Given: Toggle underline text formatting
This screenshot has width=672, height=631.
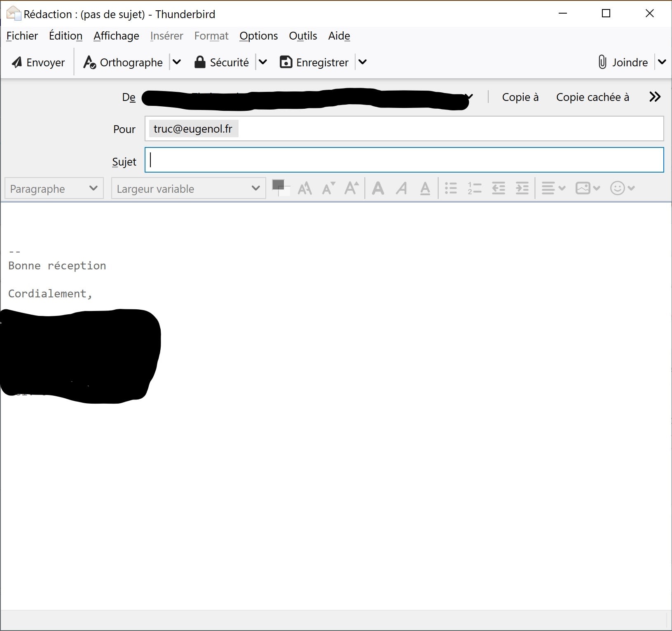Looking at the screenshot, I should pyautogui.click(x=425, y=189).
